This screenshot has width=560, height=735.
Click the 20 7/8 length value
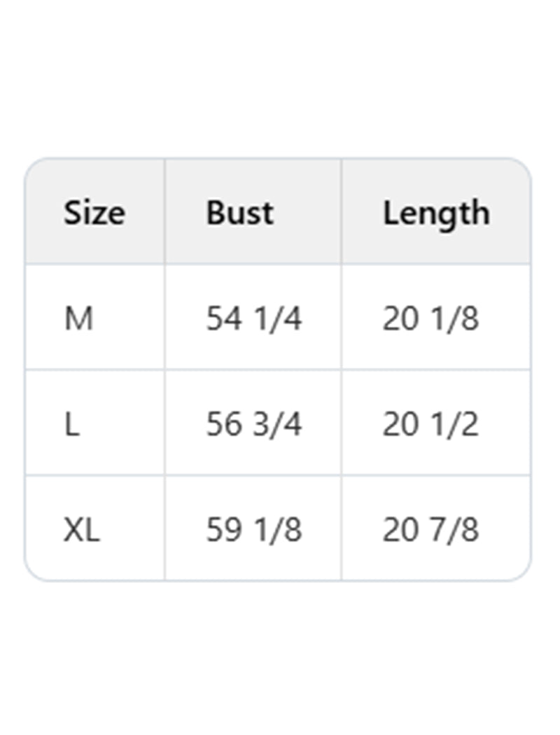[x=430, y=530]
